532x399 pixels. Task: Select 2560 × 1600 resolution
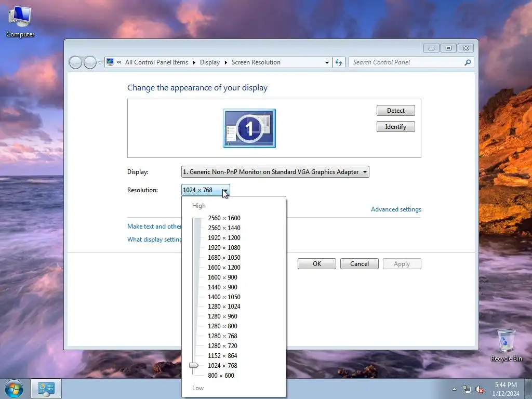click(224, 218)
